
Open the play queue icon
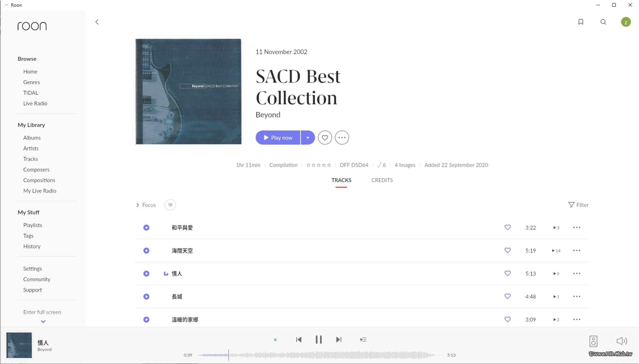pos(363,339)
